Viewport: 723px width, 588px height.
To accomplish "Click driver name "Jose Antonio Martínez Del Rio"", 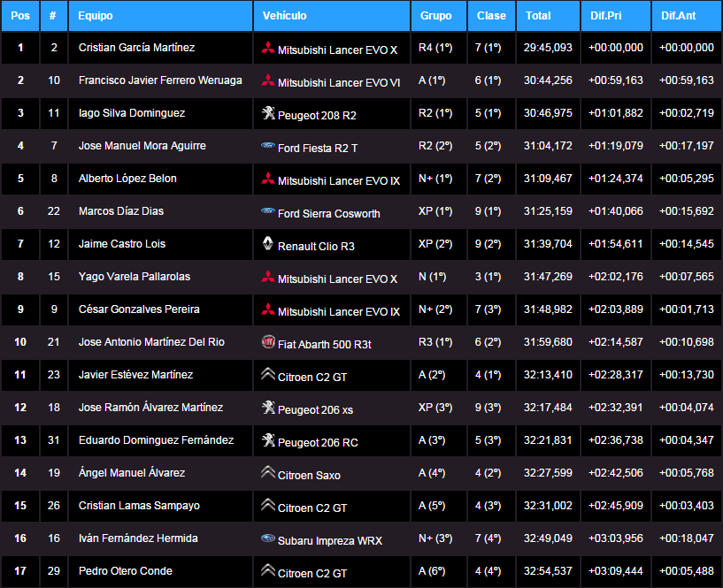I will coord(151,342).
